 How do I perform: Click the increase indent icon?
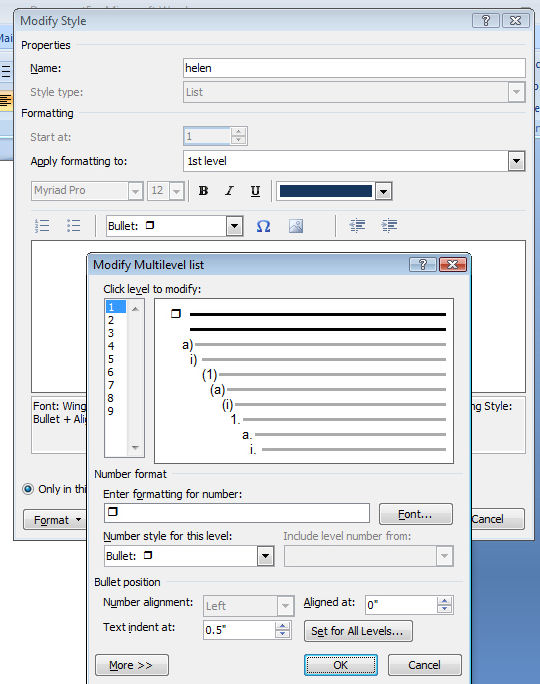tap(389, 226)
